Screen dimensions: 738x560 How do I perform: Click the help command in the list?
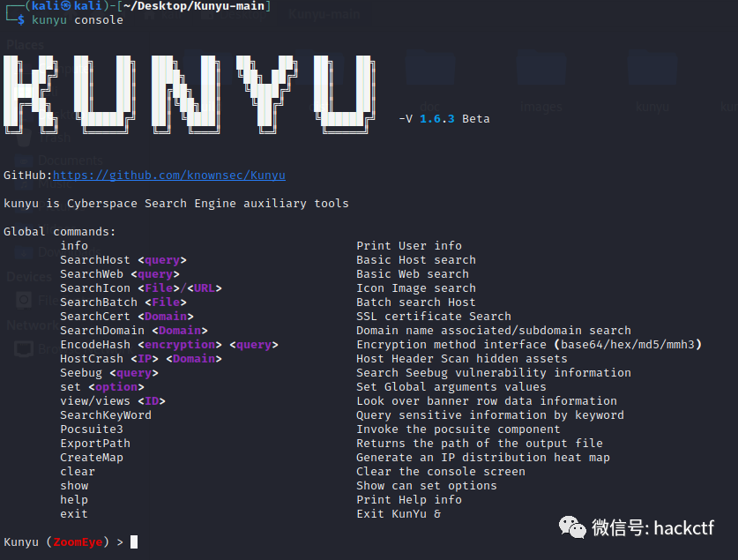click(73, 499)
